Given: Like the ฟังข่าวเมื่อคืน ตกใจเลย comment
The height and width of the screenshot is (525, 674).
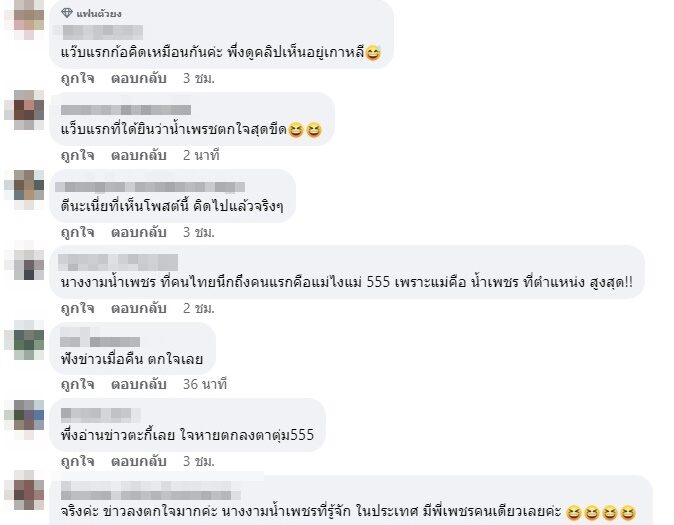Looking at the screenshot, I should tap(77, 384).
